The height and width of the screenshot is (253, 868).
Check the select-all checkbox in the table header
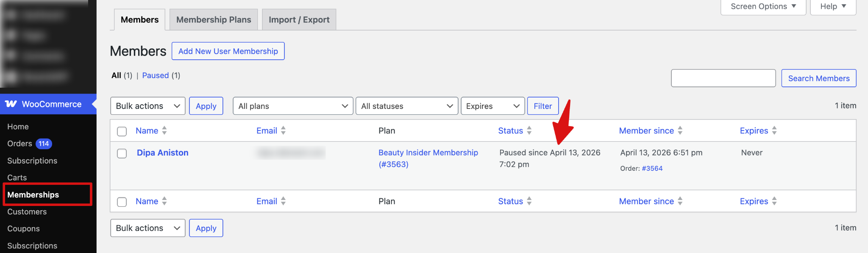(122, 131)
